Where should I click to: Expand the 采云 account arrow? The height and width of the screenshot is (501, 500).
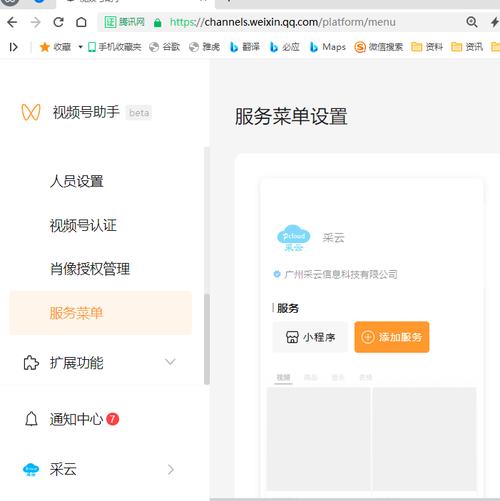[171, 469]
